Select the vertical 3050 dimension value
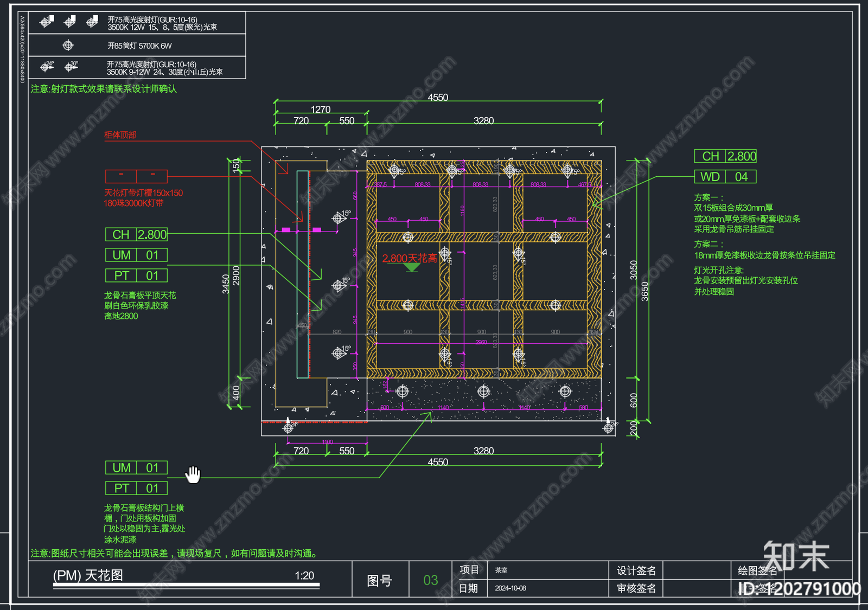This screenshot has height=610, width=868. coord(634,270)
